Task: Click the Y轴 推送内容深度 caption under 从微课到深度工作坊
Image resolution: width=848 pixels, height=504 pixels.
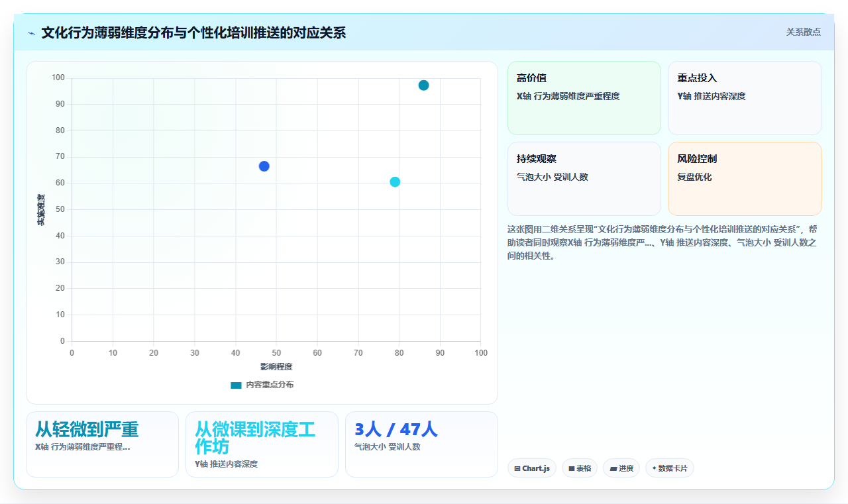Action: click(x=226, y=464)
